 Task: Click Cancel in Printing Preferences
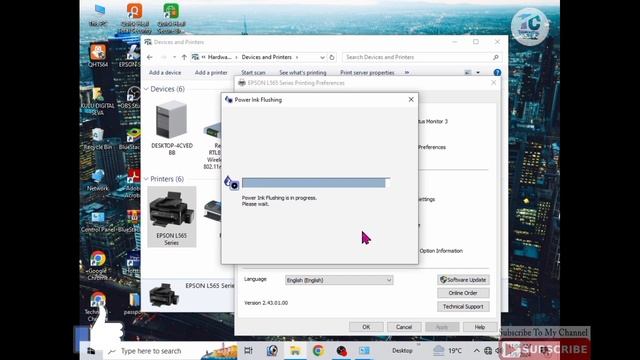404,327
